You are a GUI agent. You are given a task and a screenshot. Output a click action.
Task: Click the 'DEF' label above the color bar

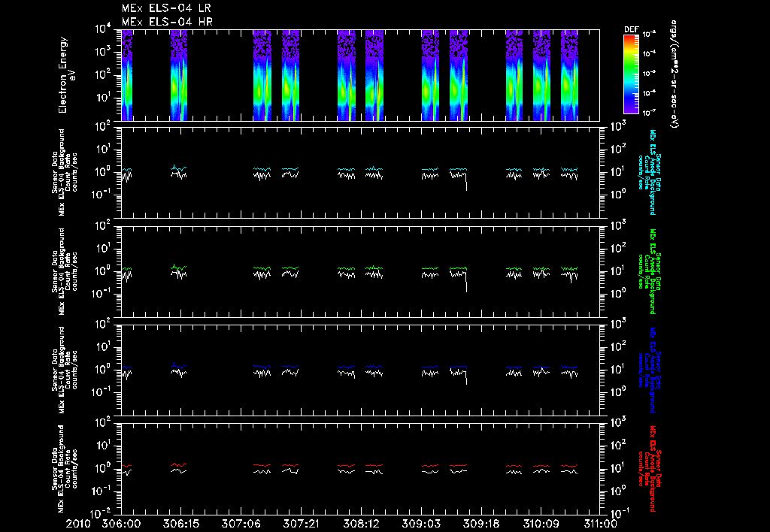[x=631, y=29]
